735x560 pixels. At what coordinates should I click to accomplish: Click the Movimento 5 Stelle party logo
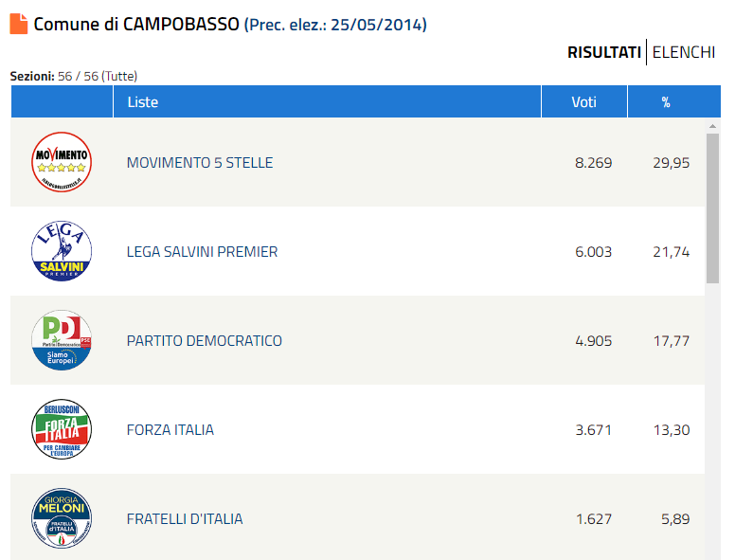tap(62, 162)
